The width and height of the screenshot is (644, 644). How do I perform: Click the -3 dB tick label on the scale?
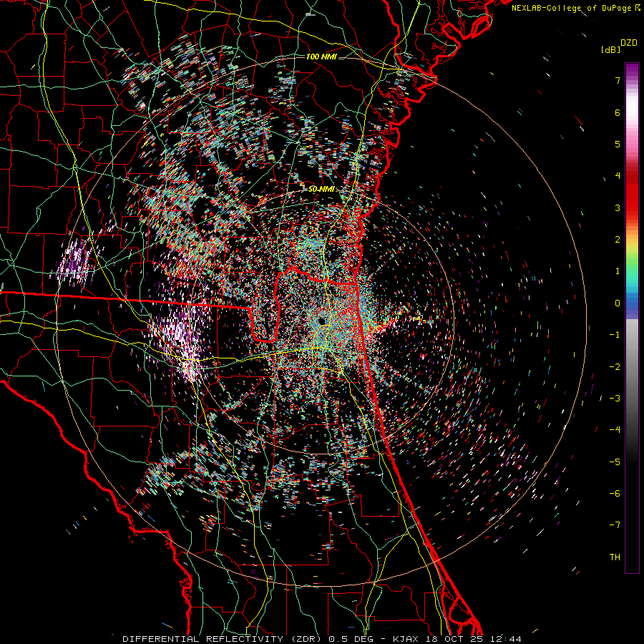pyautogui.click(x=615, y=399)
